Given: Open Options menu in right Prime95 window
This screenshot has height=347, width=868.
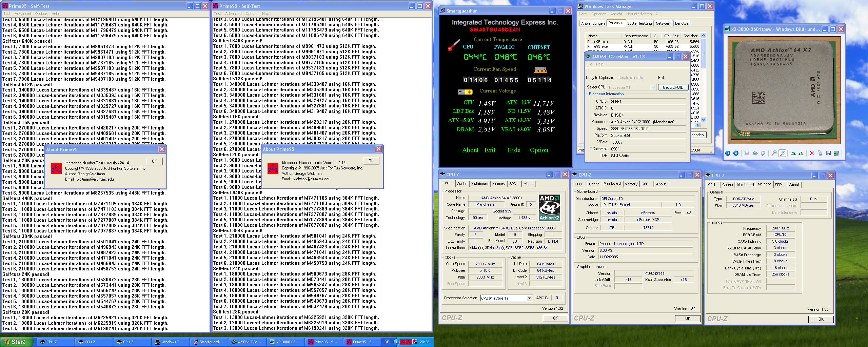Looking at the screenshot, I should click(252, 14).
